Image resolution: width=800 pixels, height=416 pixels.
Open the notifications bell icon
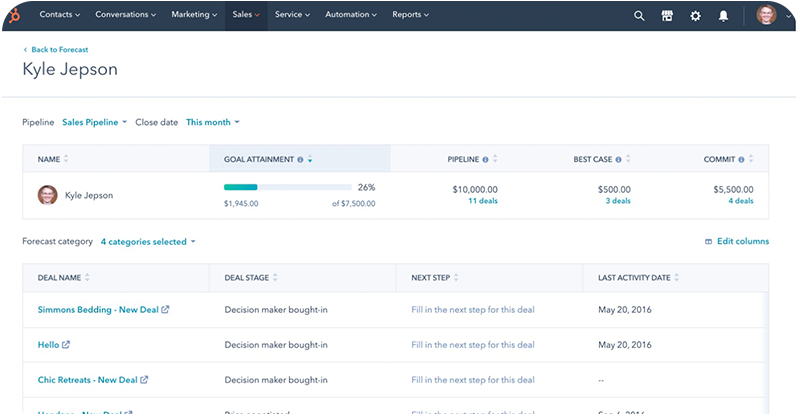click(723, 16)
